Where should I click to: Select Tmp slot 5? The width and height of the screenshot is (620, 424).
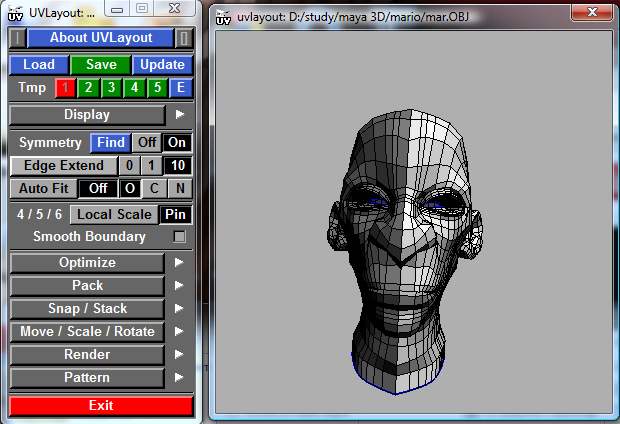[156, 88]
